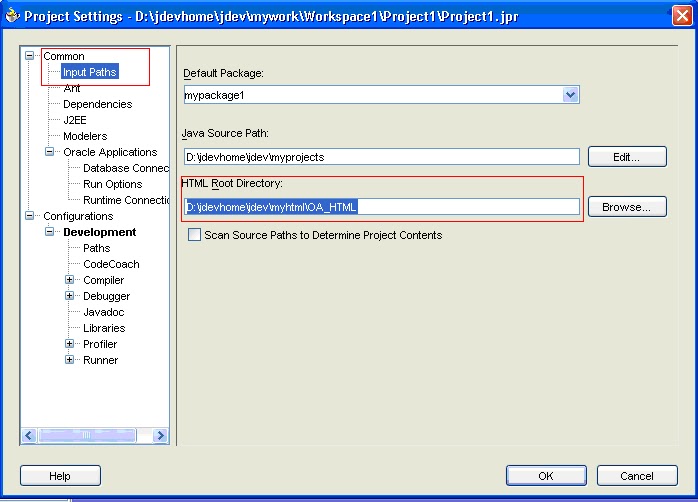This screenshot has width=698, height=502.
Task: Open the Default Package dropdown arrow
Action: point(570,95)
